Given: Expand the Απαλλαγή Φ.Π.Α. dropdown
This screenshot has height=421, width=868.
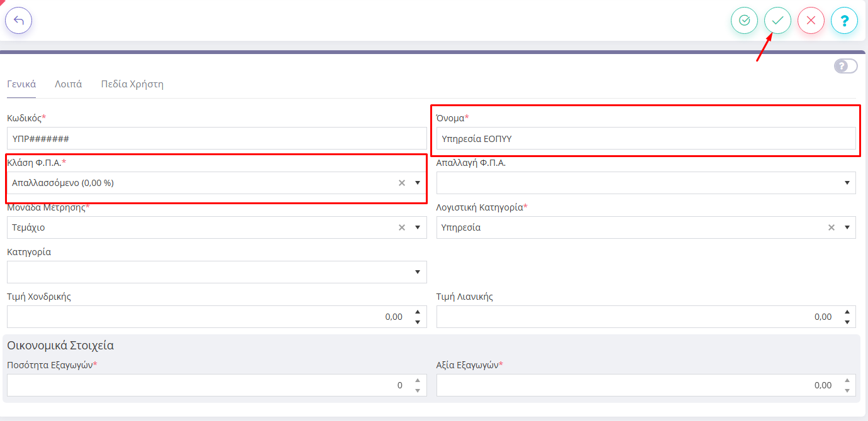Looking at the screenshot, I should 847,183.
